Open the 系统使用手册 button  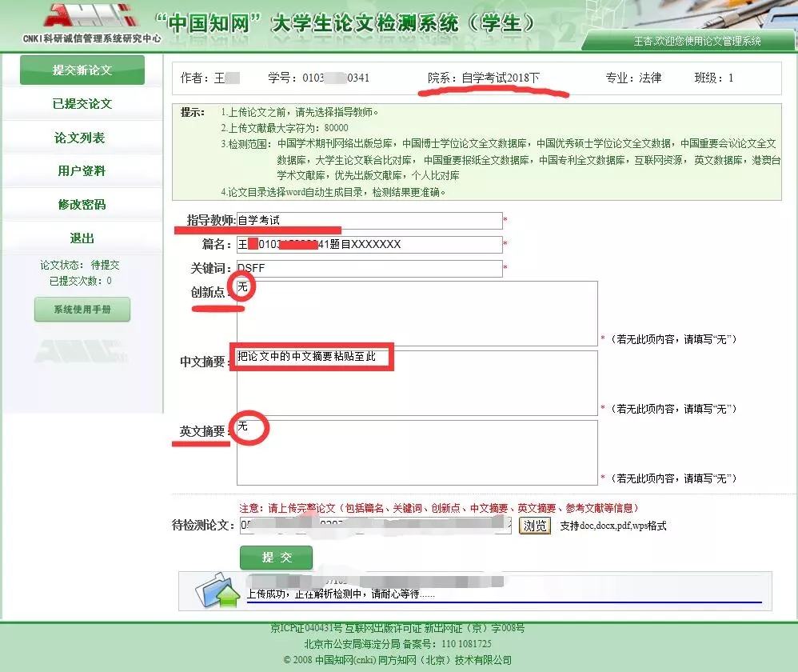point(82,310)
